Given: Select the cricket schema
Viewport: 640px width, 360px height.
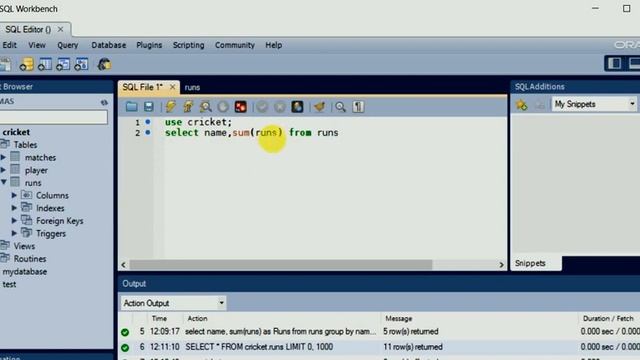Looking at the screenshot, I should pos(16,132).
